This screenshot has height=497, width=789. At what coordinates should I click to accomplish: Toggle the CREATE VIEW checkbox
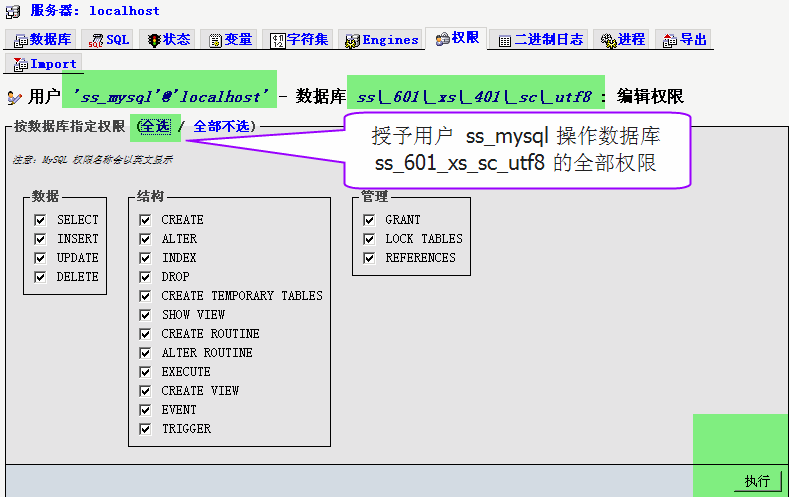coord(145,391)
